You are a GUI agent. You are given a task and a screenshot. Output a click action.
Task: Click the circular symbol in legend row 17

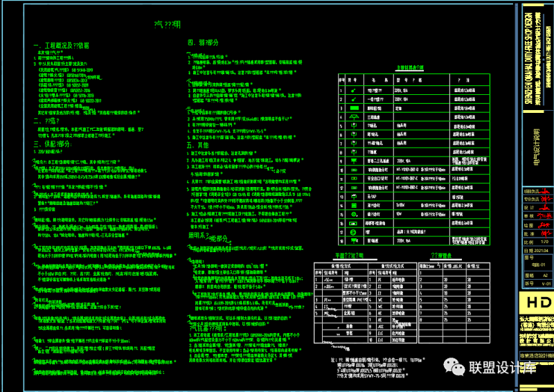pos(353,232)
